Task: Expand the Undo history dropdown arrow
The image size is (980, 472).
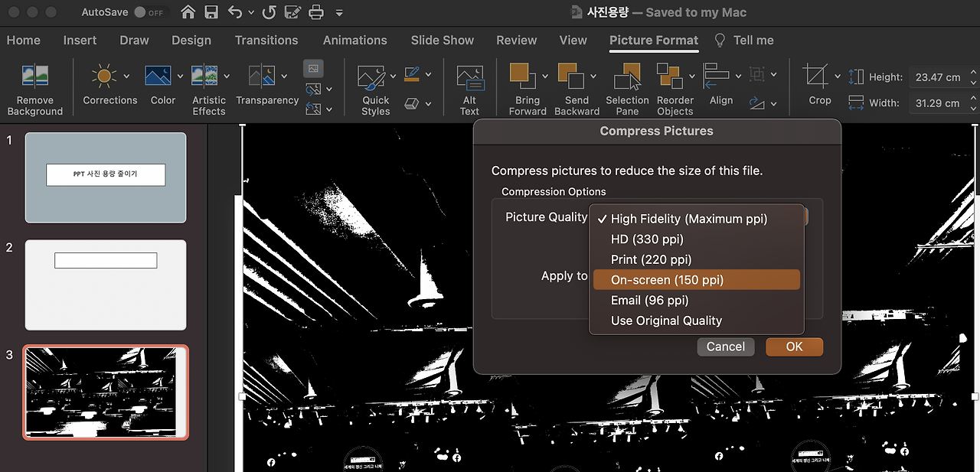Action: tap(250, 13)
